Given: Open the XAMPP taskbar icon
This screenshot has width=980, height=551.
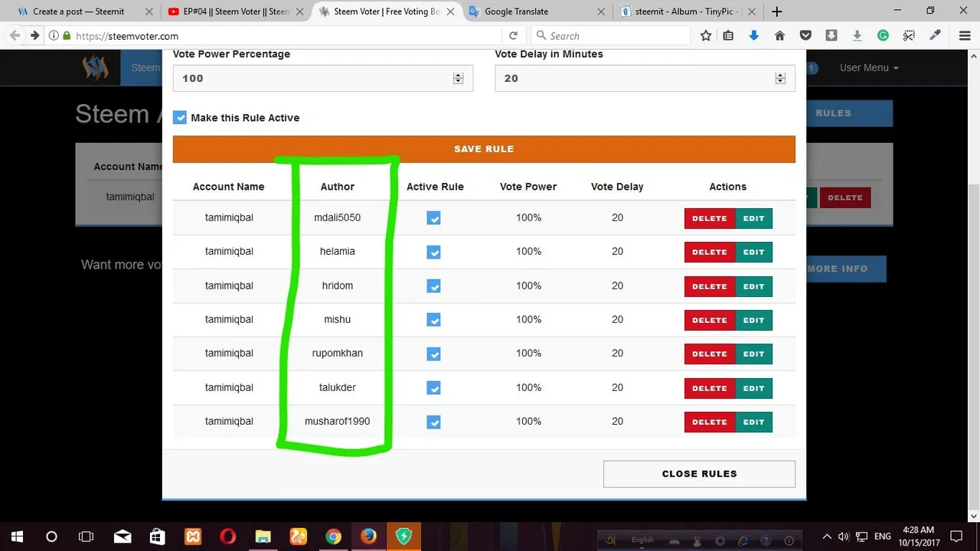Looking at the screenshot, I should [192, 536].
